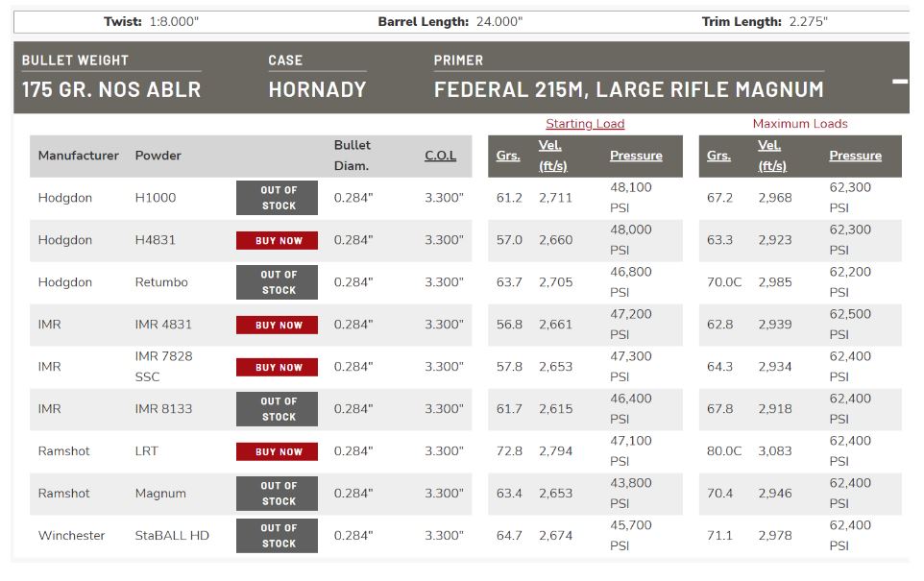
Task: Click Out of Stock button for StaBALL HD
Action: [277, 536]
